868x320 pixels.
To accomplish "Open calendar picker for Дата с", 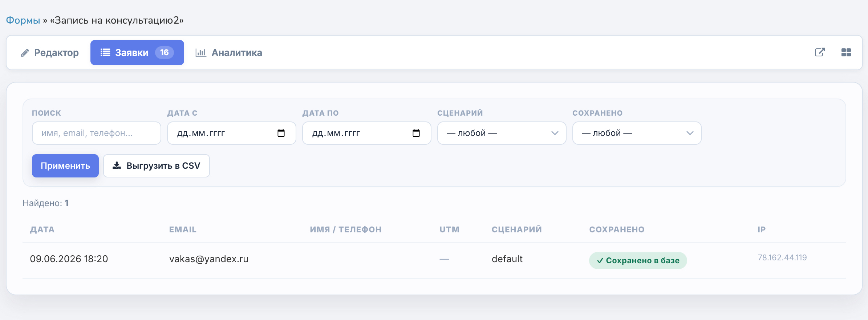I will (x=281, y=133).
